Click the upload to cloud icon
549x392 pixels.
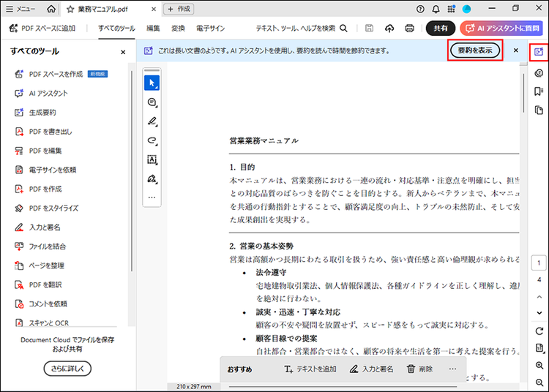(389, 29)
